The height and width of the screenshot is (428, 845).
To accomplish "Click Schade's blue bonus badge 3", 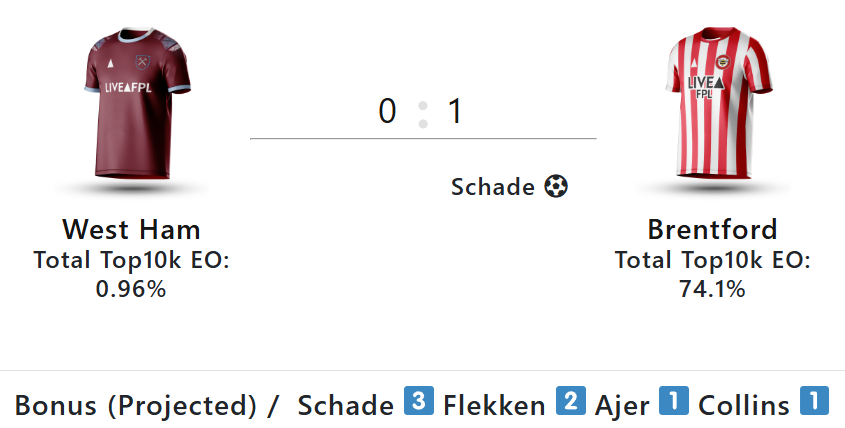I will [419, 401].
